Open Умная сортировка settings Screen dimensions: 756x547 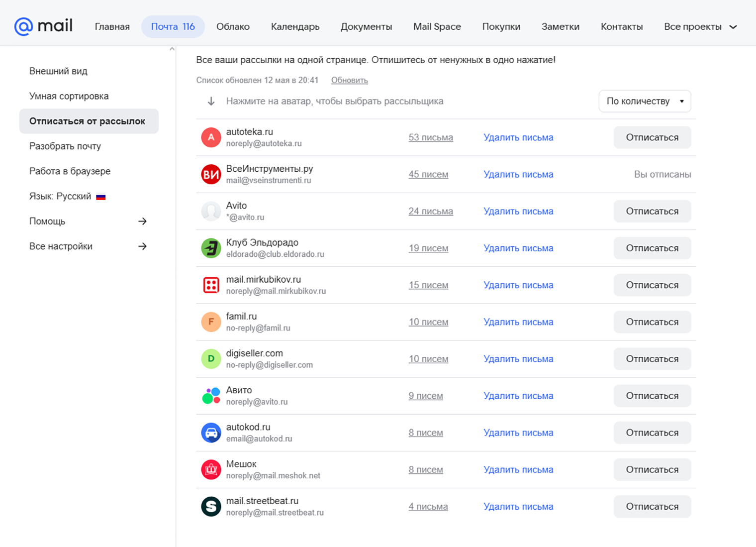coord(69,96)
